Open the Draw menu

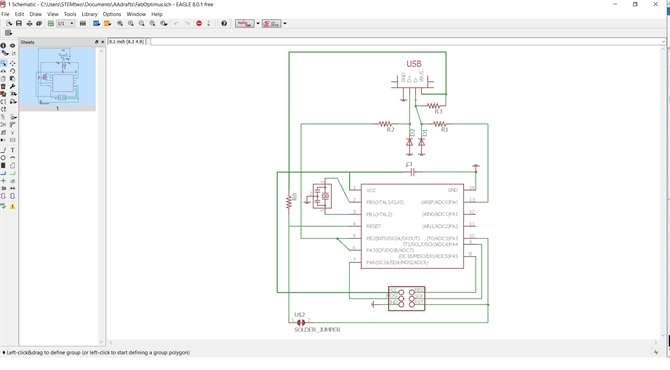35,14
